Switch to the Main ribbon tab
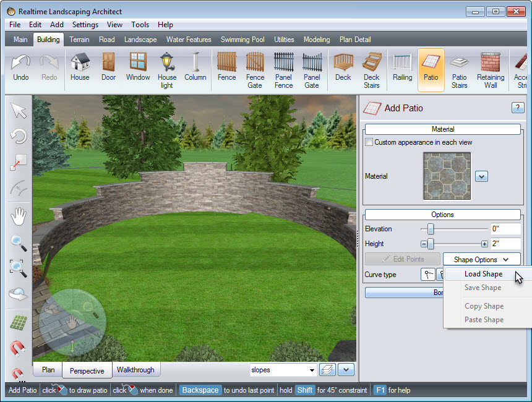This screenshot has height=402, width=532. click(20, 40)
